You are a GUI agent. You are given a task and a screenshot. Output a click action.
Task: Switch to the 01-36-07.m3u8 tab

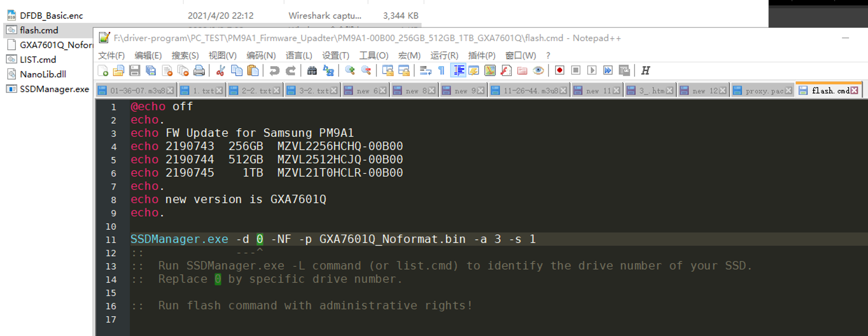point(136,90)
